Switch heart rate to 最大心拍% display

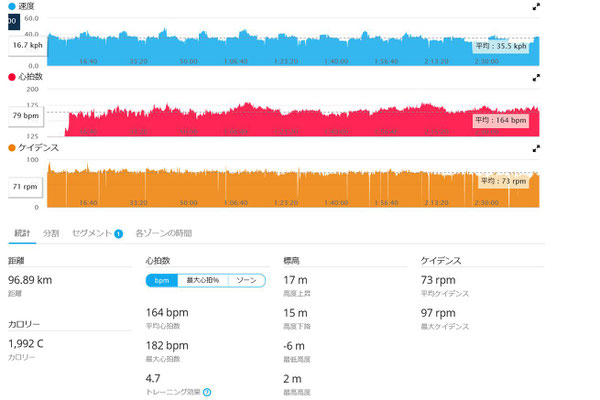click(204, 281)
